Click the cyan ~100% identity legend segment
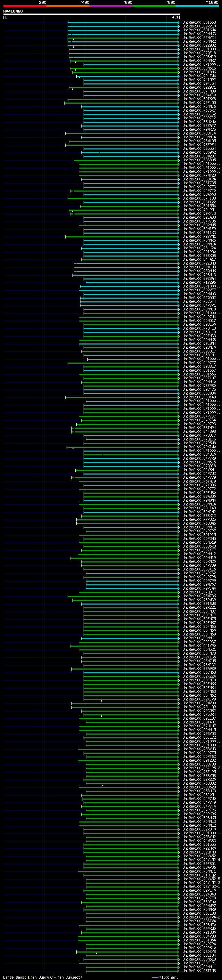 [x=197, y=6]
